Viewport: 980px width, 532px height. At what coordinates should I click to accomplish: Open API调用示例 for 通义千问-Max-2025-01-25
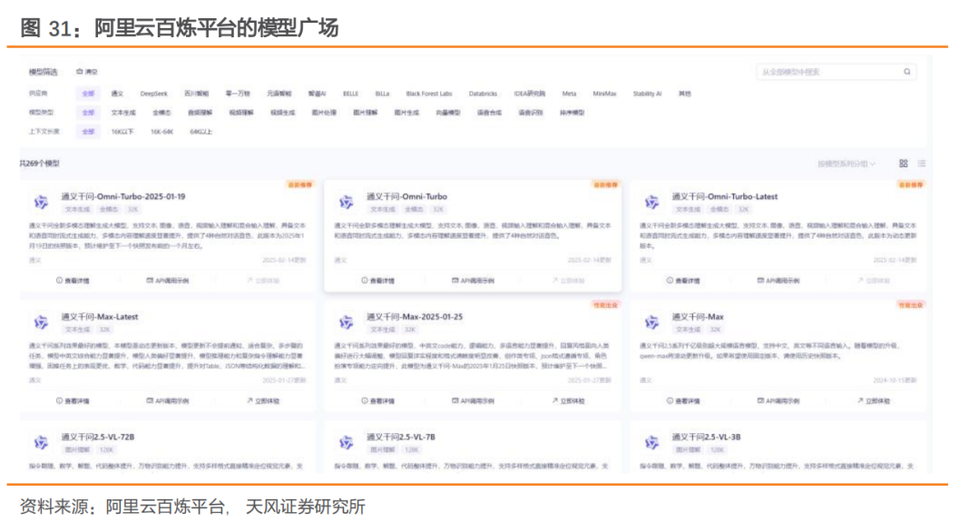pyautogui.click(x=473, y=400)
